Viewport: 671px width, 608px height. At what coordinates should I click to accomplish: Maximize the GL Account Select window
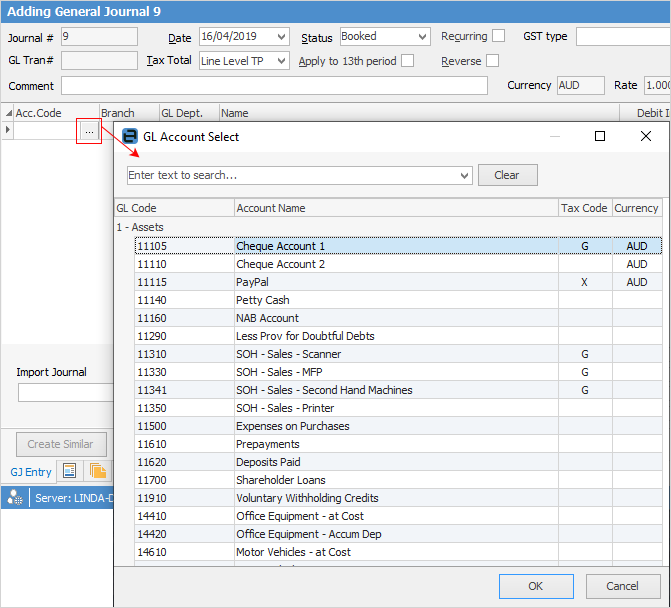(x=600, y=136)
